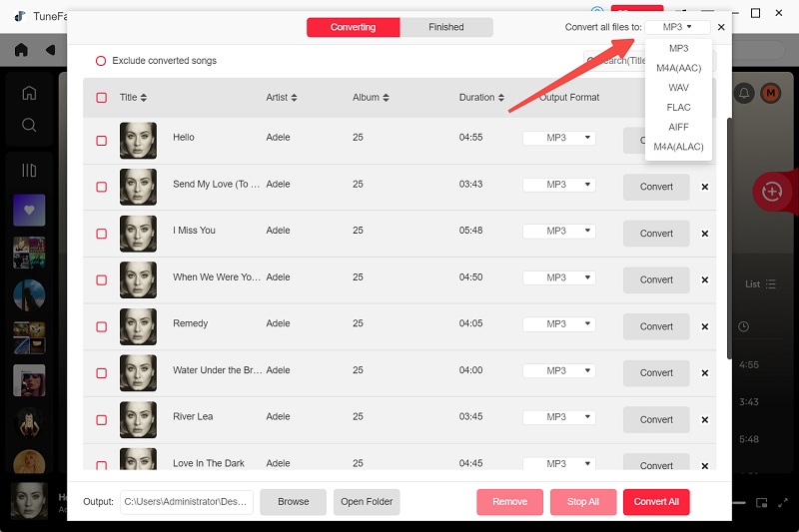Select the checkbox beside Remedy
This screenshot has width=799, height=532.
pyautogui.click(x=101, y=326)
